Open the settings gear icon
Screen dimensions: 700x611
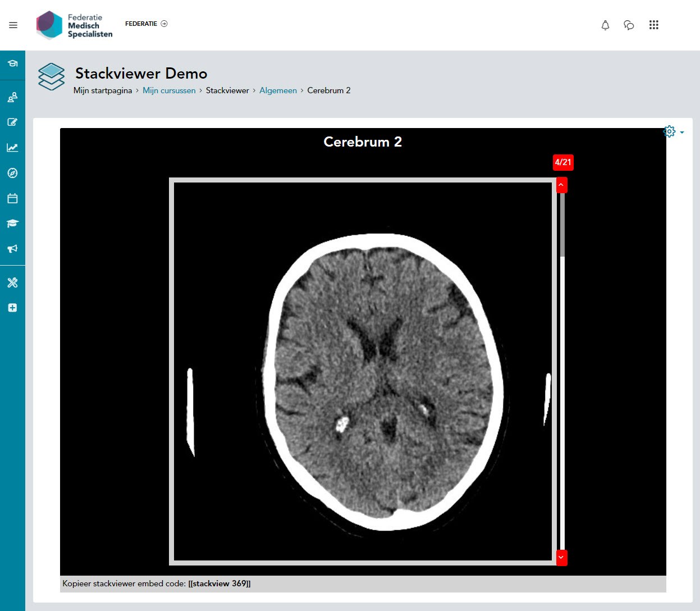tap(670, 131)
